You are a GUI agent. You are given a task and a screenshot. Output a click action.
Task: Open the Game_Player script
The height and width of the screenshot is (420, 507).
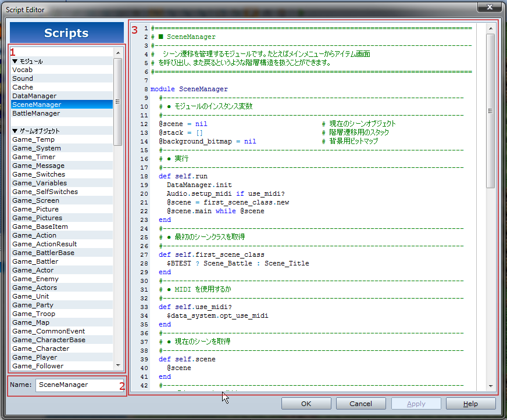click(x=34, y=357)
